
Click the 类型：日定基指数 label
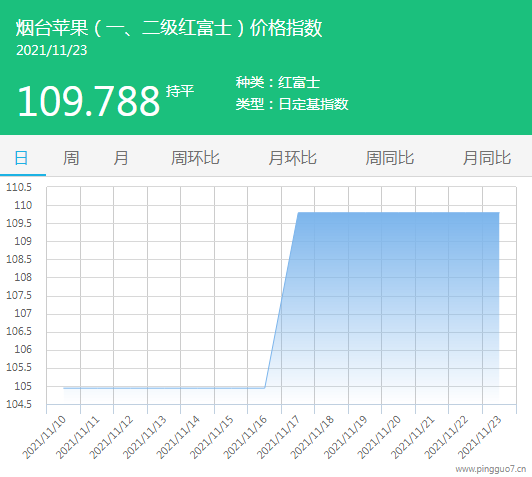[292, 104]
